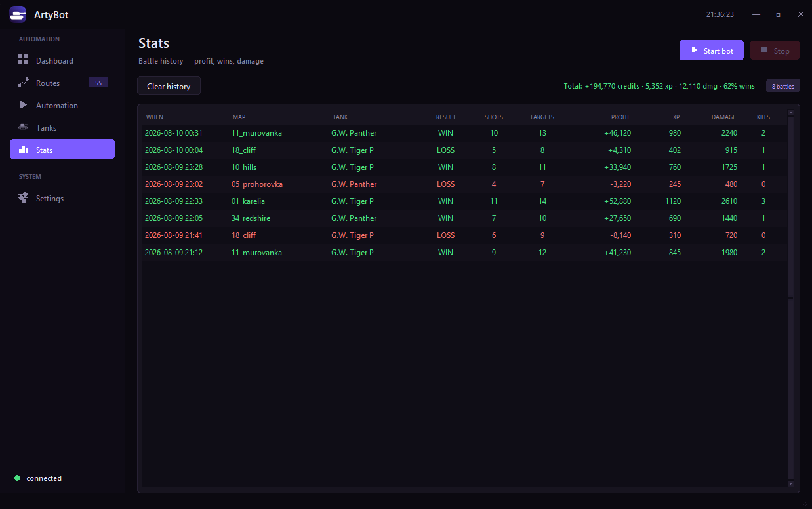Click the 8 battles badge

(782, 86)
